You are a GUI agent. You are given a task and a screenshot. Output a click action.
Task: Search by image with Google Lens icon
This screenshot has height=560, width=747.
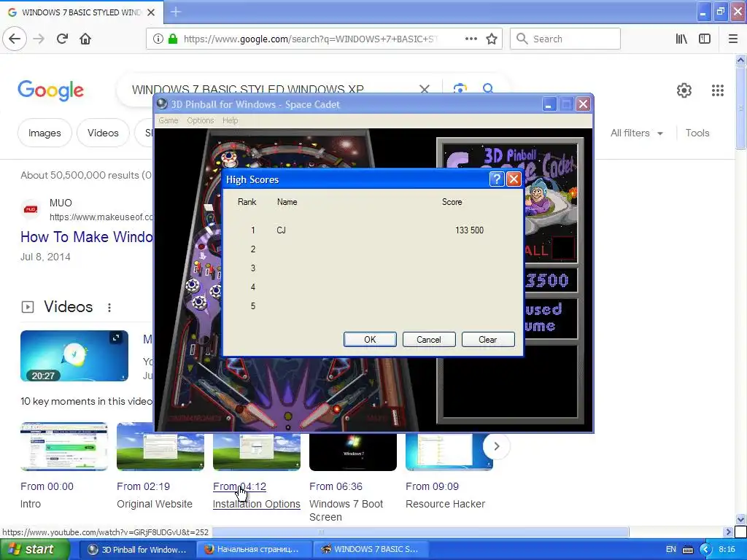tap(460, 89)
